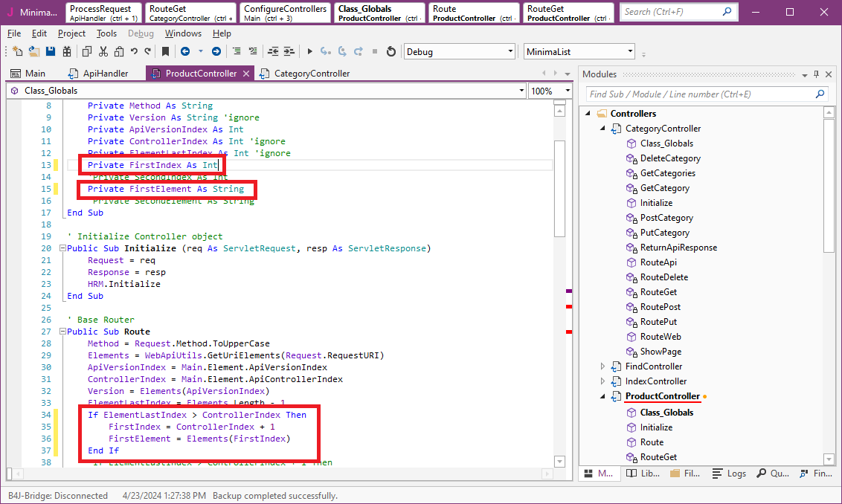Open the Project menu
Image resolution: width=842 pixels, height=504 pixels.
point(71,33)
